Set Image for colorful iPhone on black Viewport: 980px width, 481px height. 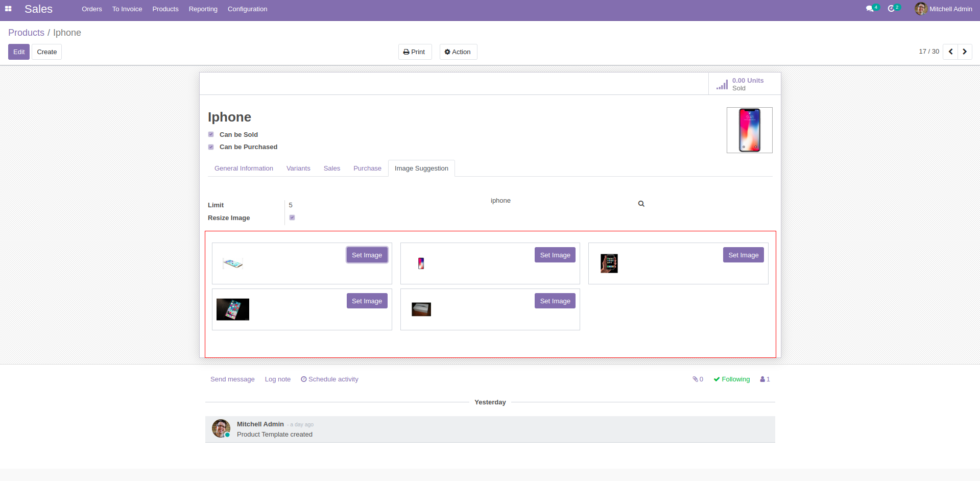[x=367, y=301]
